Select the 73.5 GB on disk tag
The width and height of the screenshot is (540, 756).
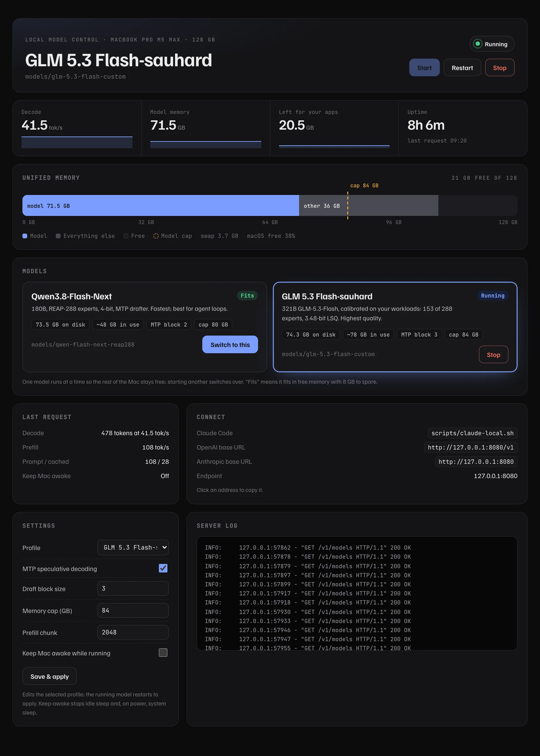point(60,325)
